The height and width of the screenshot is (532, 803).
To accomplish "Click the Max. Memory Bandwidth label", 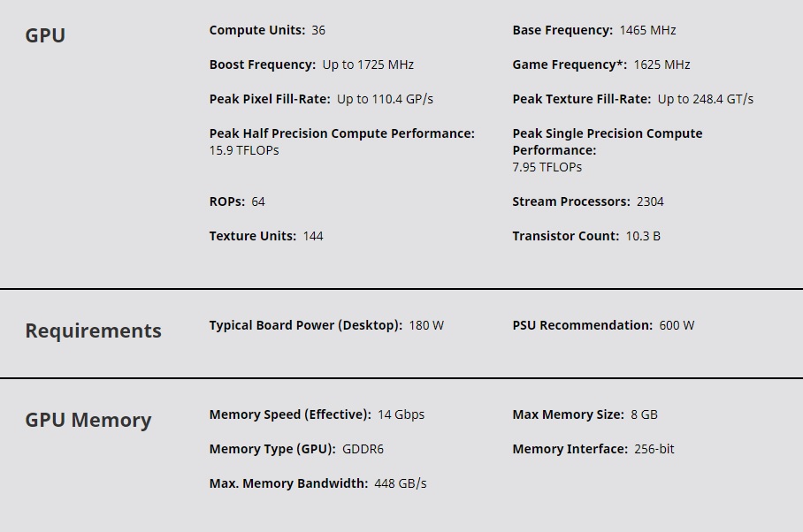I will [288, 483].
